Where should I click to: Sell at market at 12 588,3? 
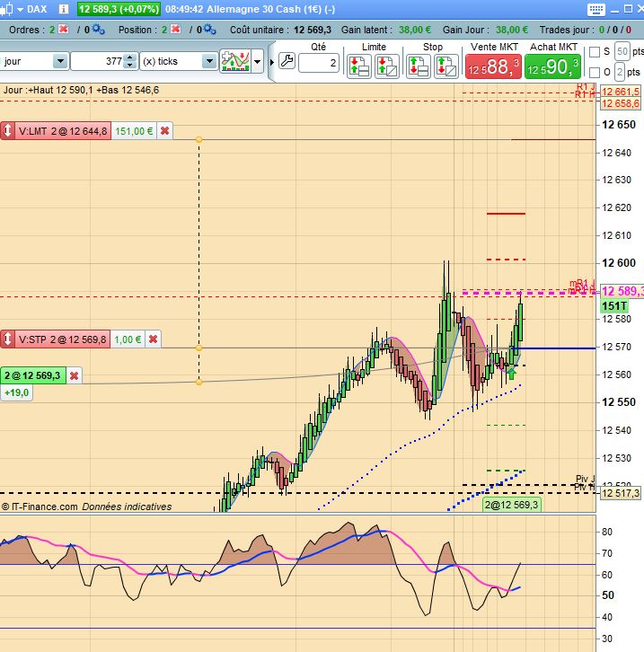[x=493, y=66]
